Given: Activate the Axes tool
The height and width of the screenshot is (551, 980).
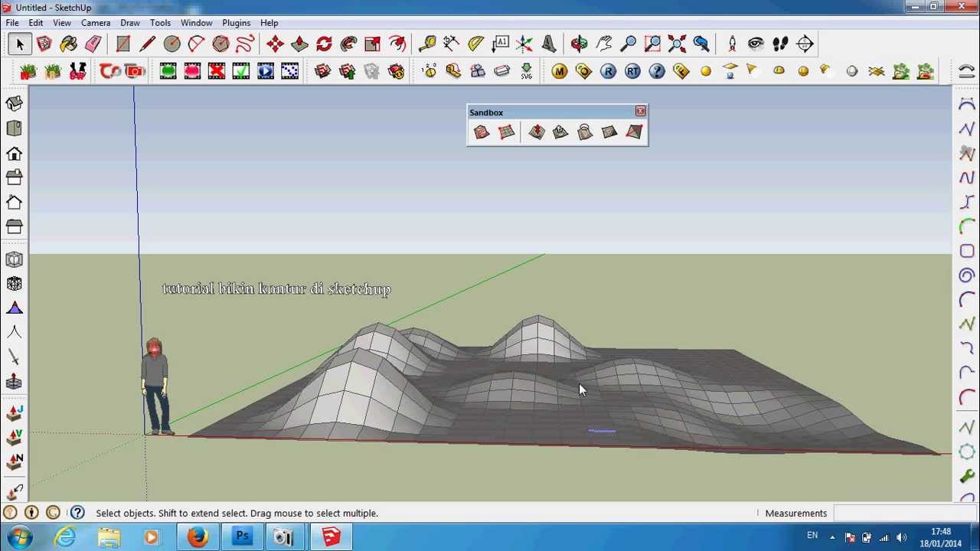Looking at the screenshot, I should tap(525, 44).
